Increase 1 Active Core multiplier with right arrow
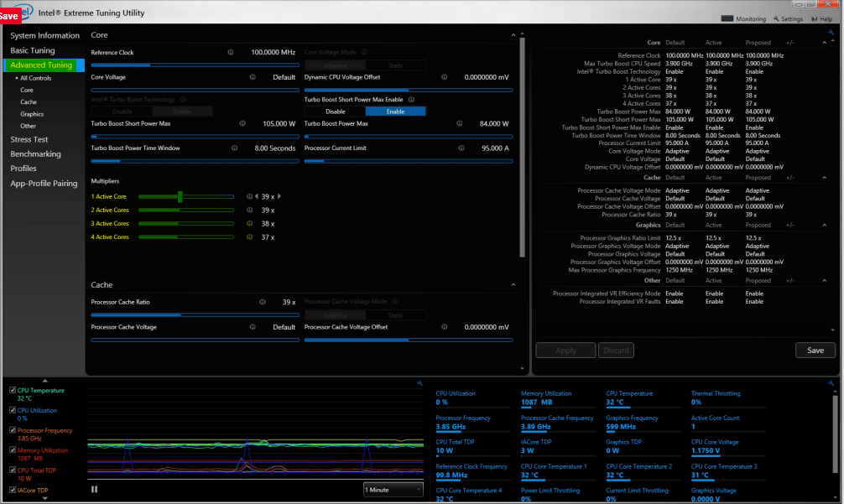The image size is (844, 504). (x=279, y=196)
